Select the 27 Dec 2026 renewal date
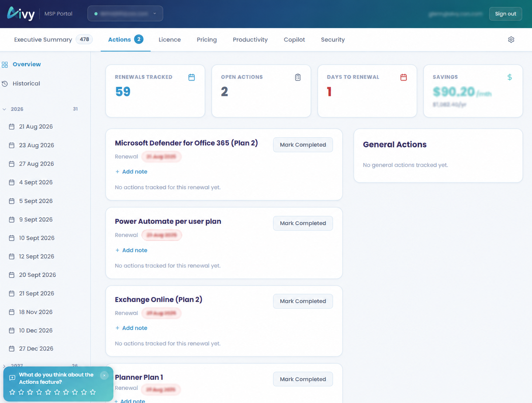 [36, 349]
